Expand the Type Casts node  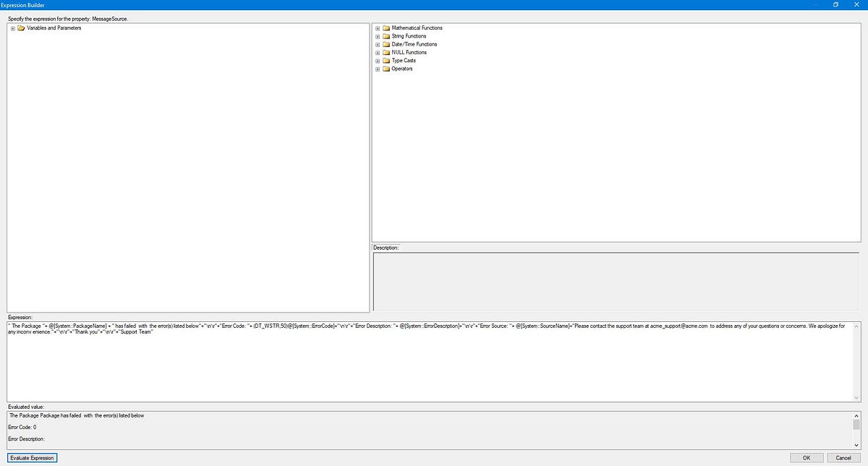point(378,61)
